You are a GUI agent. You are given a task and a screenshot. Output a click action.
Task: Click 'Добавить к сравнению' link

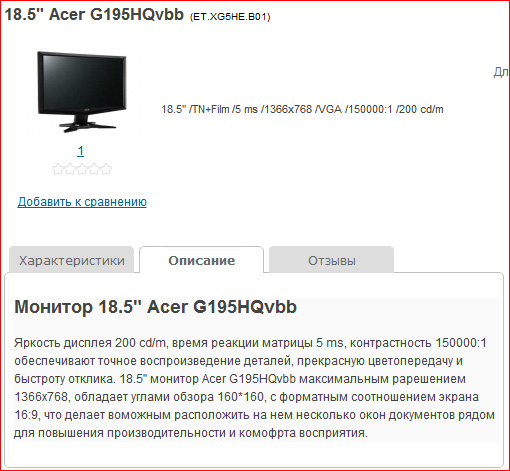coord(82,202)
